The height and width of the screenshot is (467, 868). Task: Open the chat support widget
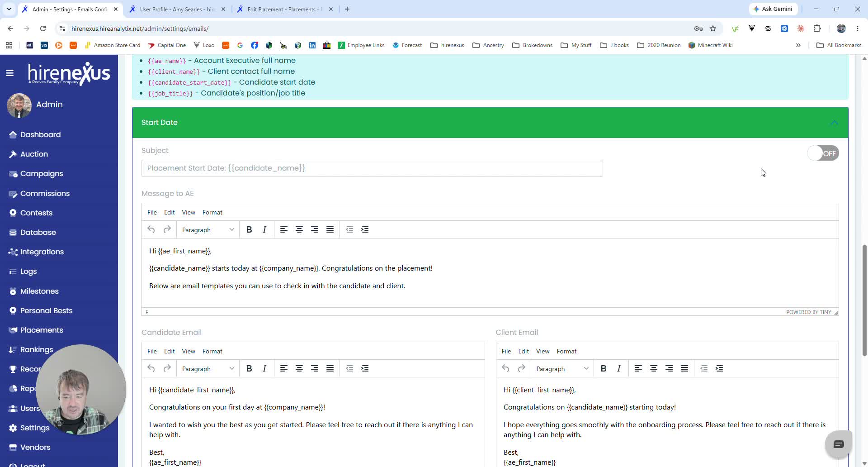point(839,444)
